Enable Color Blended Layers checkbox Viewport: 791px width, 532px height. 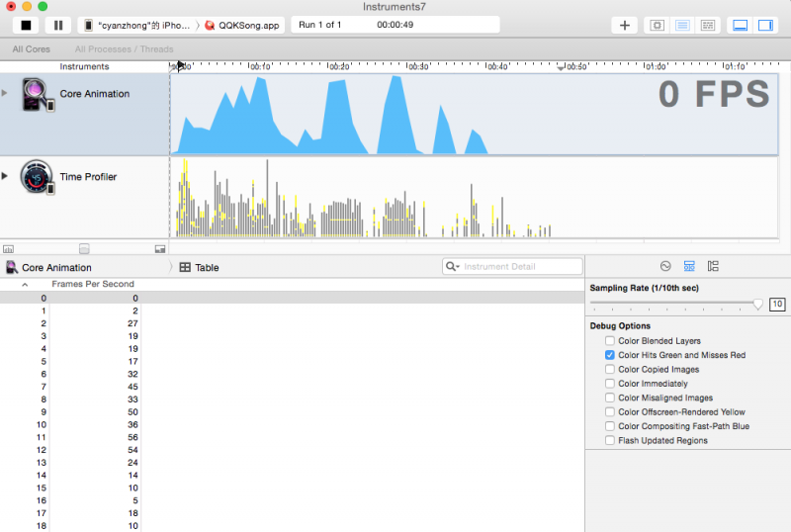tap(610, 341)
